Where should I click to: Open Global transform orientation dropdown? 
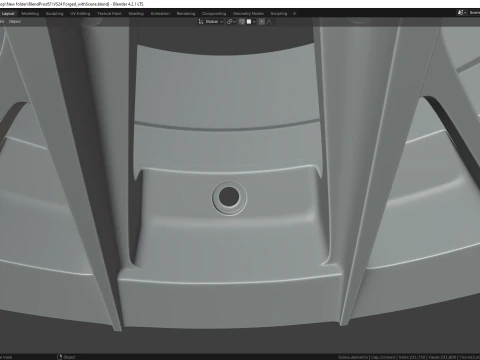click(211, 22)
